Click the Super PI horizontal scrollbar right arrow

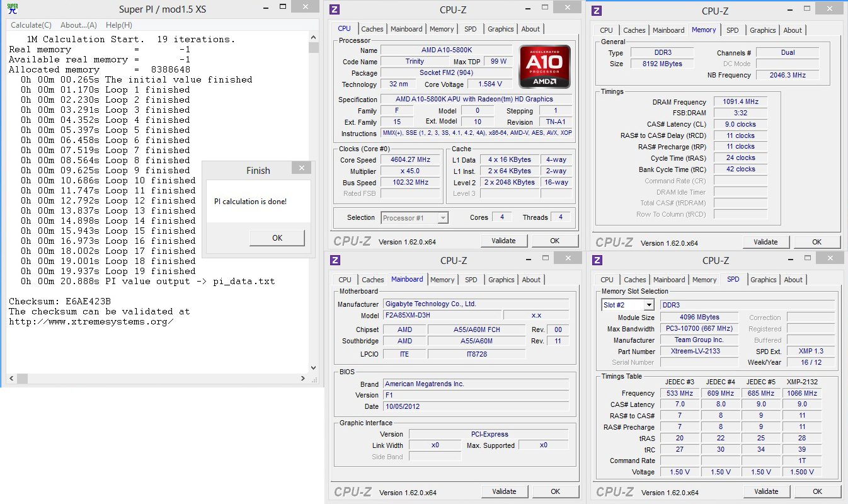point(304,378)
